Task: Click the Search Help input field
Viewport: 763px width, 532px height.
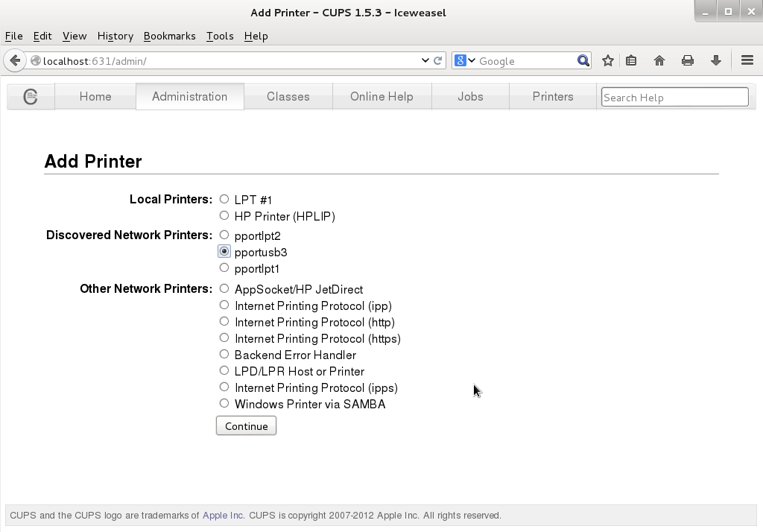Action: click(675, 97)
